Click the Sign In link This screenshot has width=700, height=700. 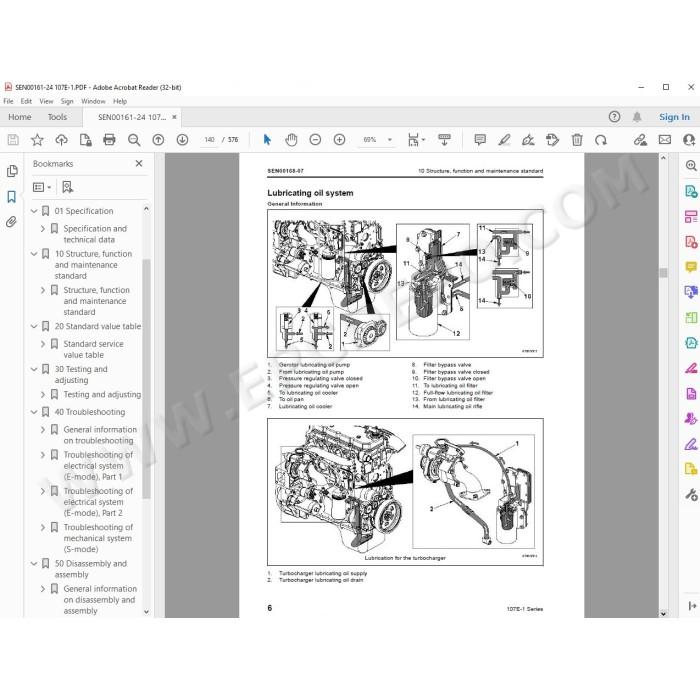pos(674,117)
